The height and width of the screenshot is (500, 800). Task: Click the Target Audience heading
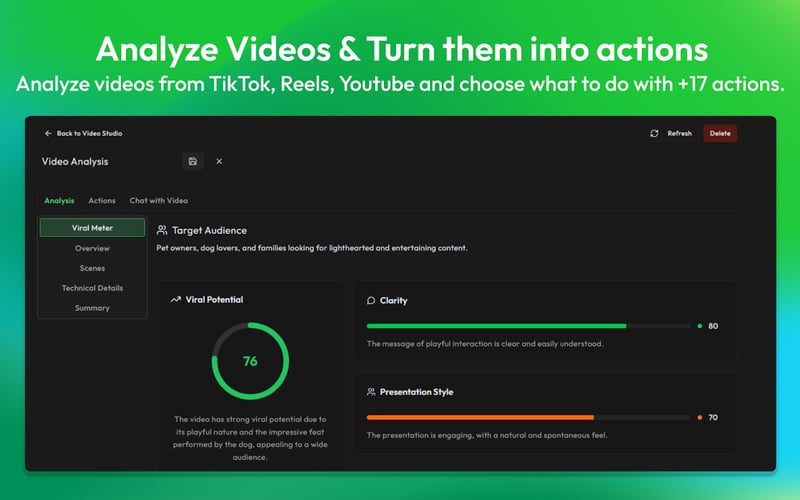(x=209, y=230)
